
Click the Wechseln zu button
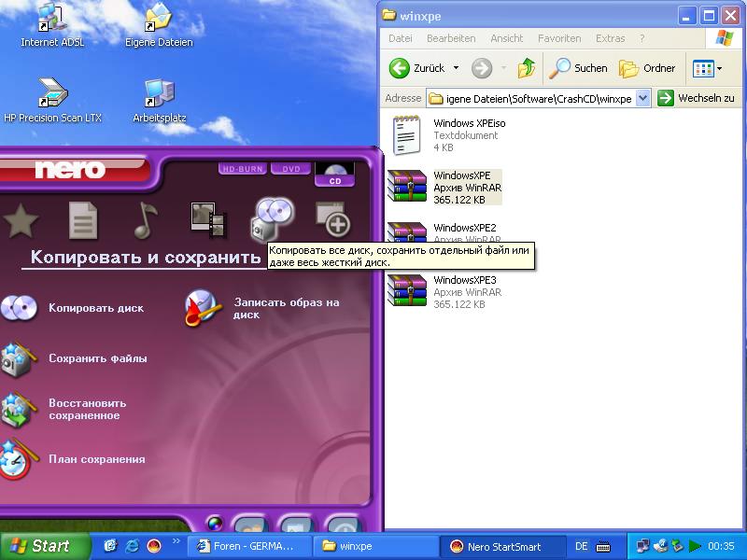click(696, 99)
